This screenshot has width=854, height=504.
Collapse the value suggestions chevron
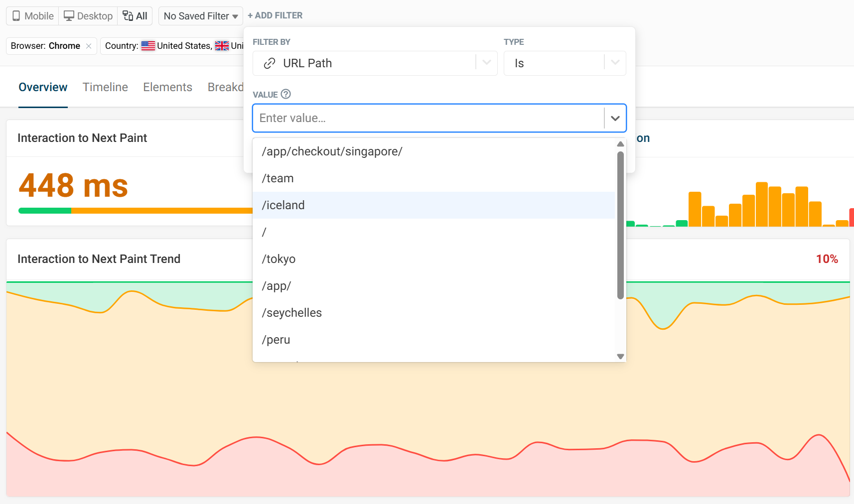pyautogui.click(x=615, y=118)
